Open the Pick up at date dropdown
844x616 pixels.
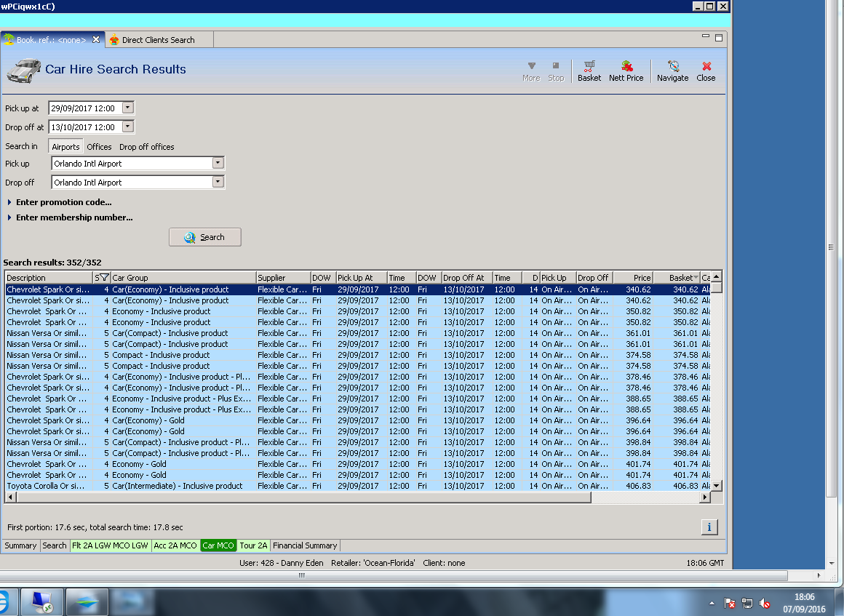click(x=128, y=108)
